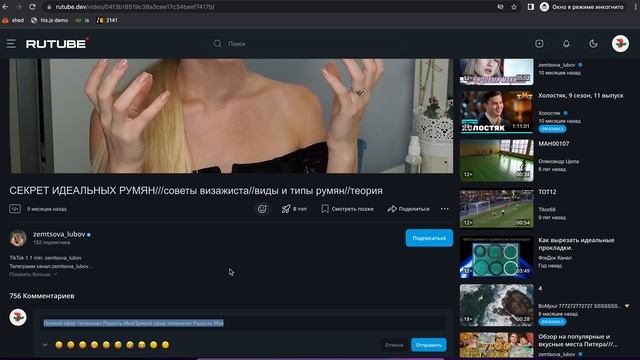Click the main video player area
Viewport: 640px width, 360px height.
(x=231, y=116)
